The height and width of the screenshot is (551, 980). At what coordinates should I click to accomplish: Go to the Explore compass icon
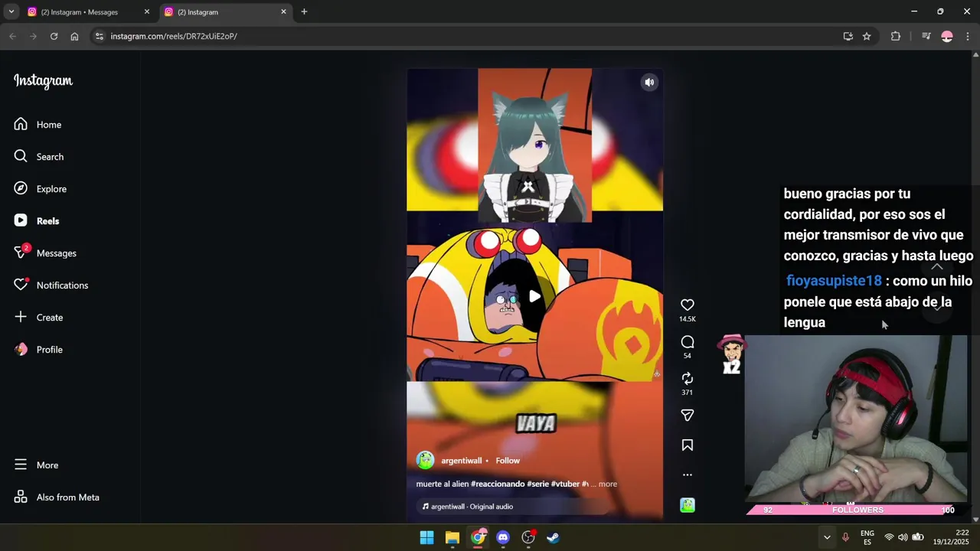pos(21,188)
